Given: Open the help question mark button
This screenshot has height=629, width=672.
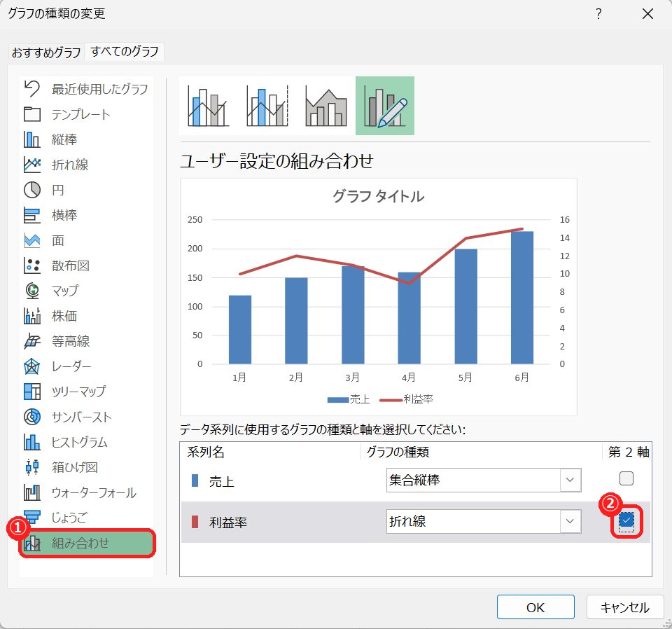Looking at the screenshot, I should [x=598, y=14].
